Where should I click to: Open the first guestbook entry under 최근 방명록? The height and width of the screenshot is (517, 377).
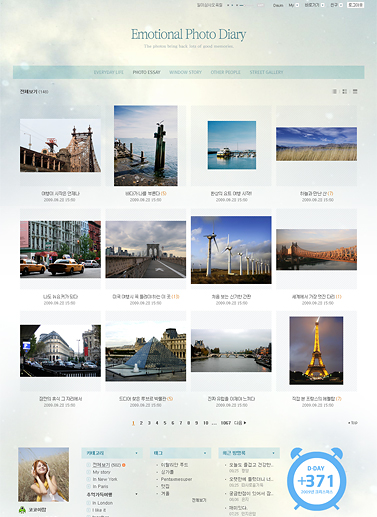point(251,465)
